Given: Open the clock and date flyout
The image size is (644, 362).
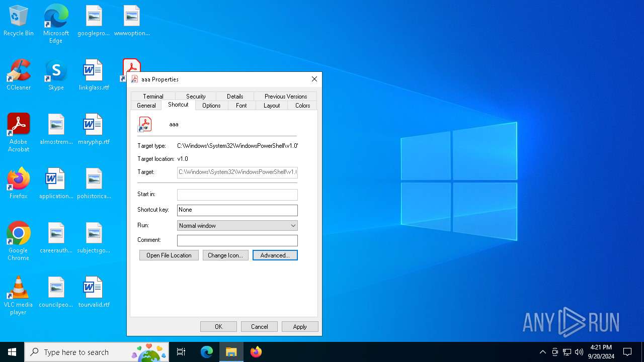Looking at the screenshot, I should pyautogui.click(x=601, y=352).
